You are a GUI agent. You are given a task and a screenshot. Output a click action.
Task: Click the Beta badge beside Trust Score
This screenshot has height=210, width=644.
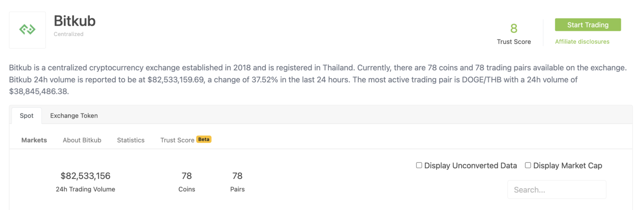(204, 140)
